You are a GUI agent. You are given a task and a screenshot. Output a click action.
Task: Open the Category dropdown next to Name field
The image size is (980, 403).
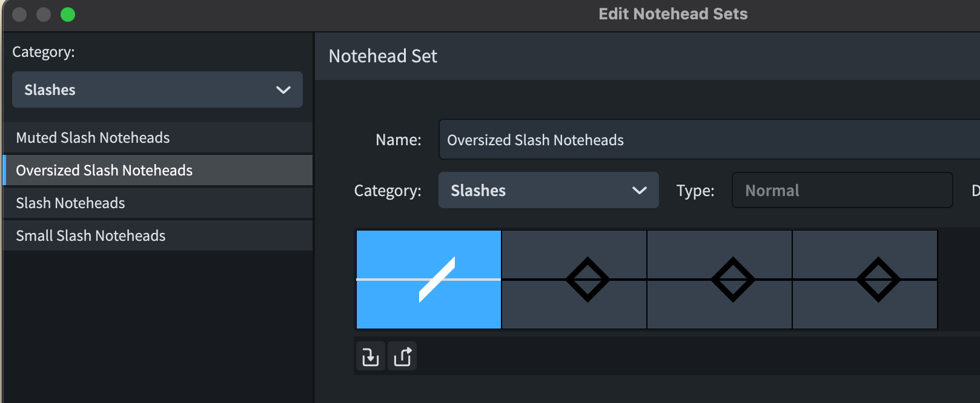[x=548, y=190]
